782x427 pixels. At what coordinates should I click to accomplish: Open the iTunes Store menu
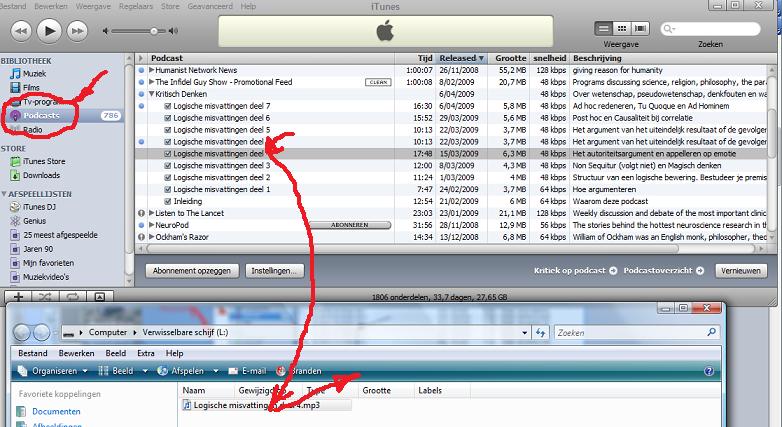tap(170, 6)
